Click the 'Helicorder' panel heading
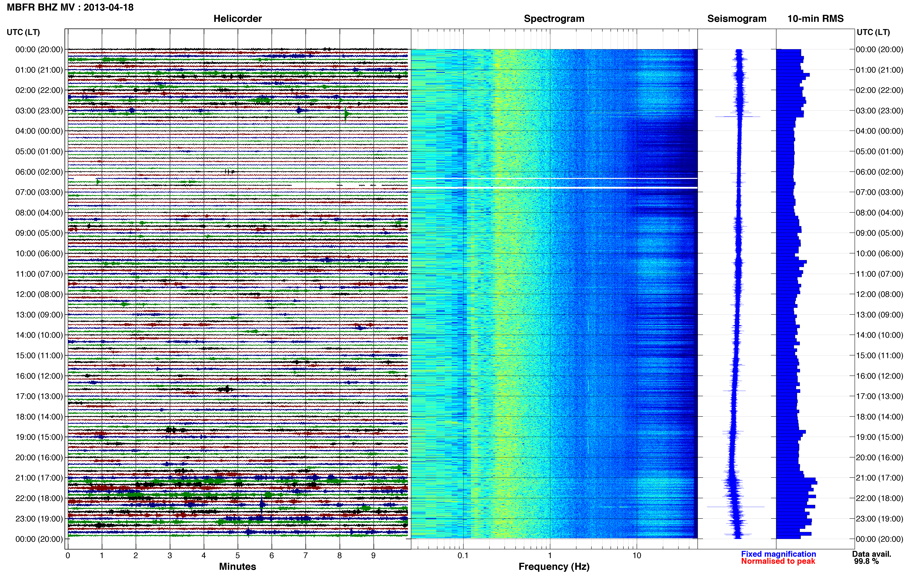 [238, 18]
